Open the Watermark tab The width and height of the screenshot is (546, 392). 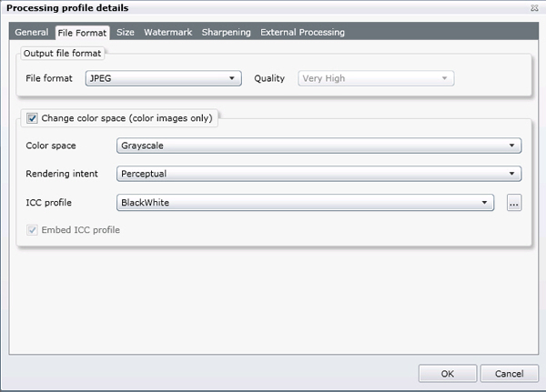[x=167, y=33]
